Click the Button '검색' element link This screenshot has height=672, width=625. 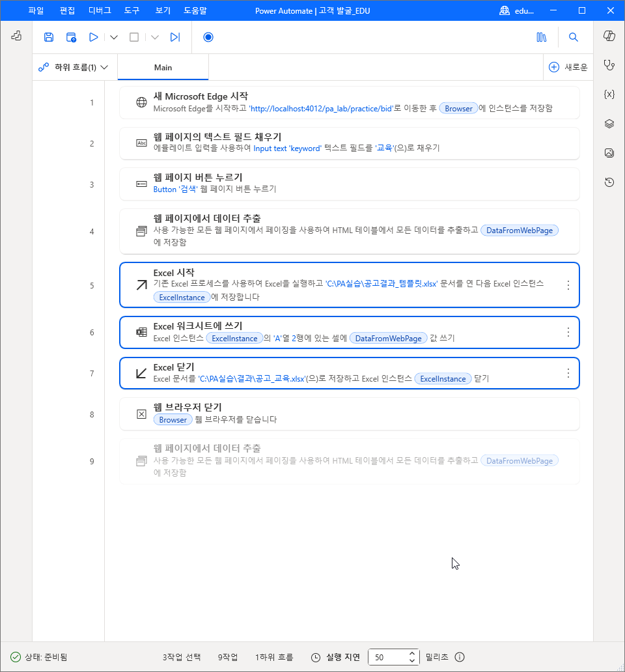(x=176, y=189)
